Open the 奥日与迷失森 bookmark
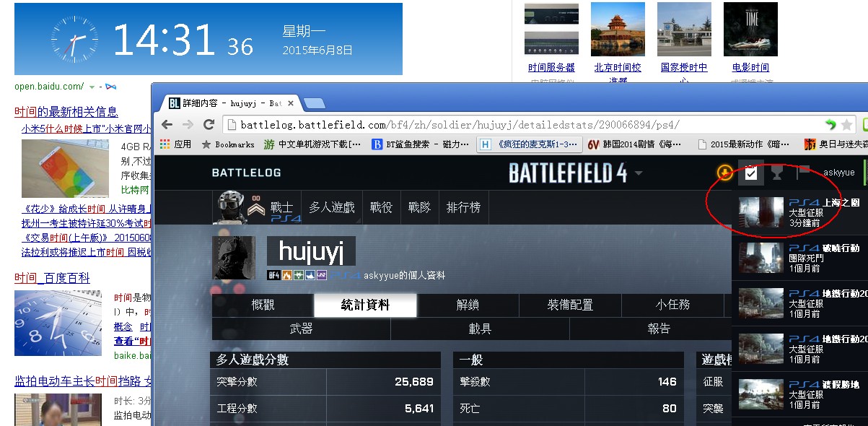Viewport: 868px width, 426px height. [x=836, y=144]
